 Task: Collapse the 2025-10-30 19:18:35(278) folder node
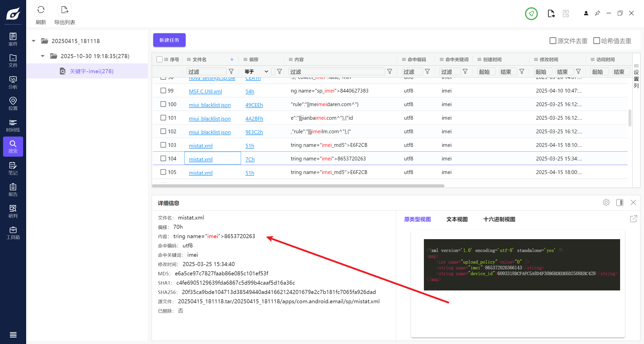click(x=43, y=56)
